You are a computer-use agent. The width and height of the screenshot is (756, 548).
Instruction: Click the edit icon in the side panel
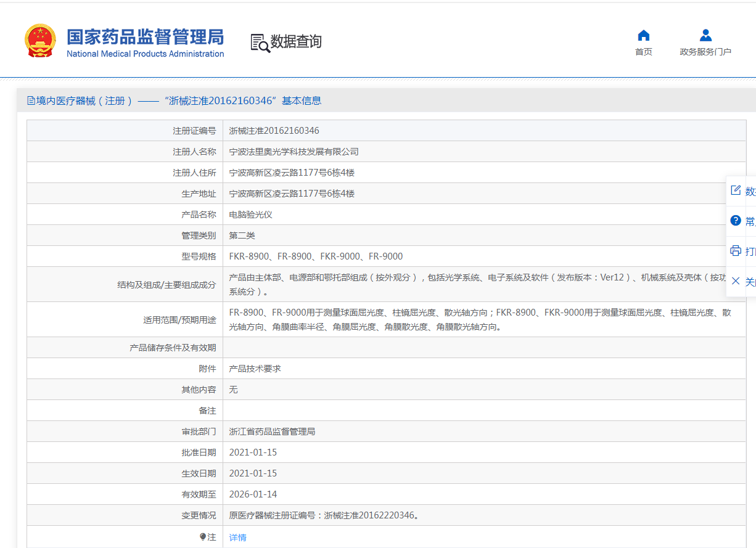tap(735, 190)
